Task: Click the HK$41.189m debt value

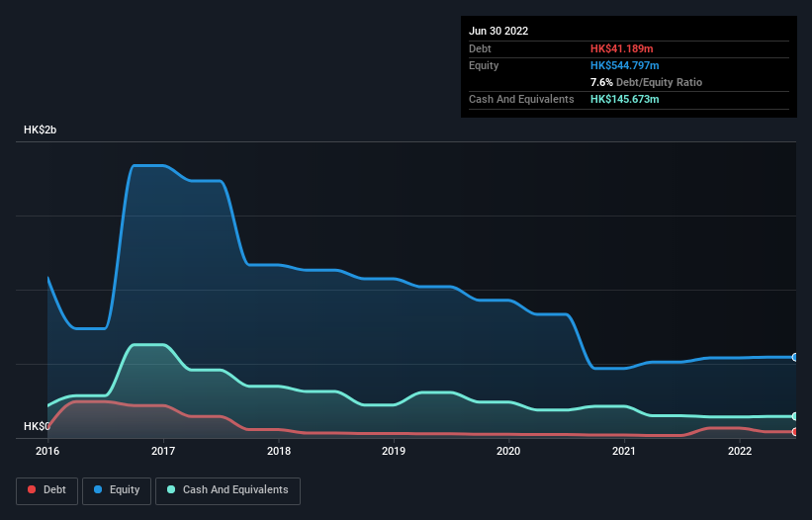Action: point(621,48)
